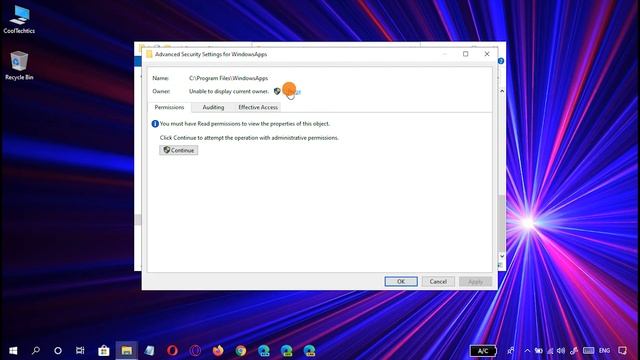Click the greyed Apply button

475,282
